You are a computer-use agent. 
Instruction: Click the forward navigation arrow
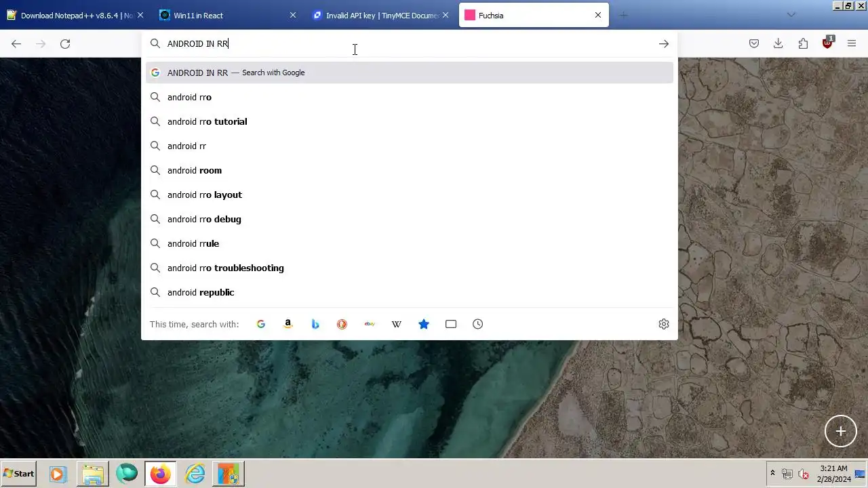tap(41, 43)
